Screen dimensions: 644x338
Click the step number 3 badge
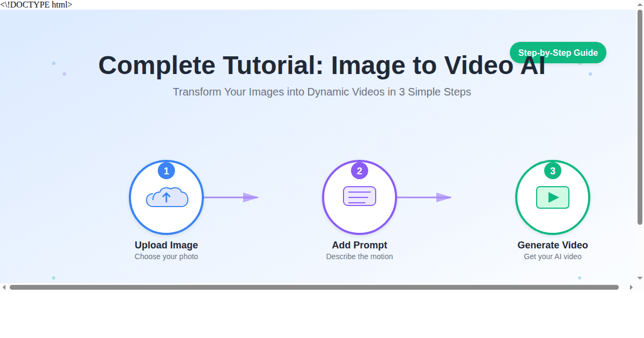(x=553, y=171)
